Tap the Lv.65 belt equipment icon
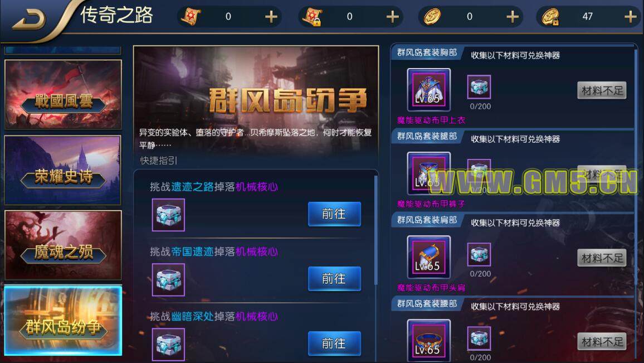Image resolution: width=644 pixels, height=363 pixels. pyautogui.click(x=428, y=340)
